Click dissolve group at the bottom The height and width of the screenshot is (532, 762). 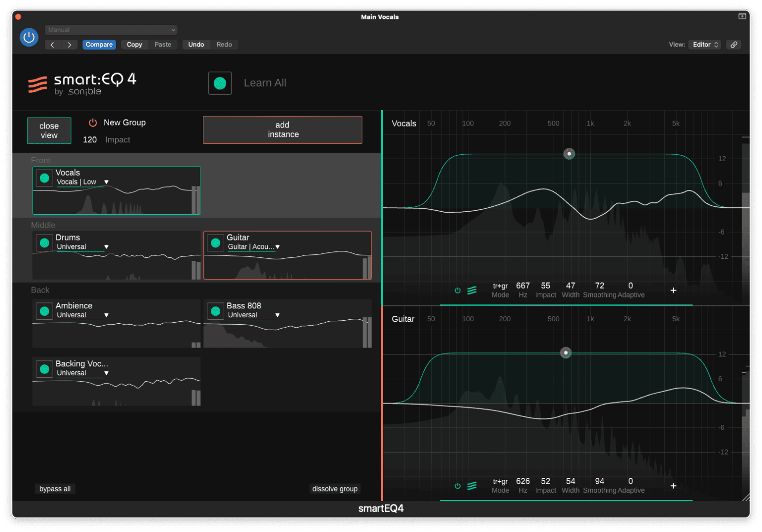click(x=334, y=489)
